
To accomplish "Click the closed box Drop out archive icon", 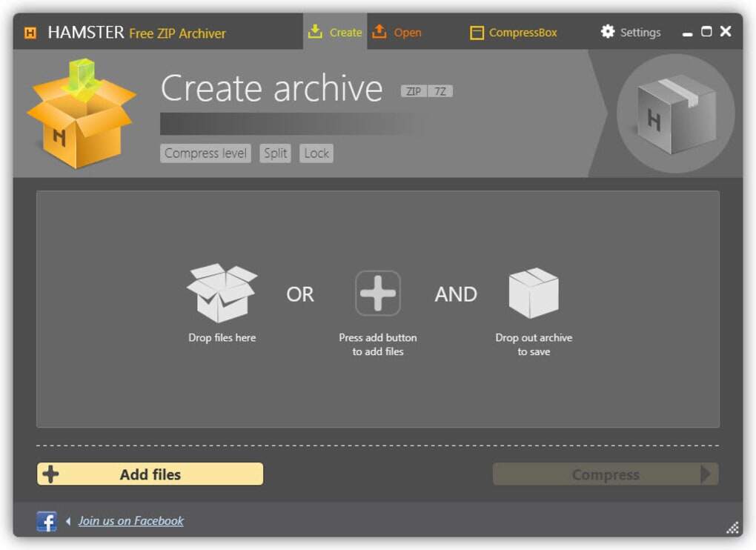I will [x=534, y=293].
